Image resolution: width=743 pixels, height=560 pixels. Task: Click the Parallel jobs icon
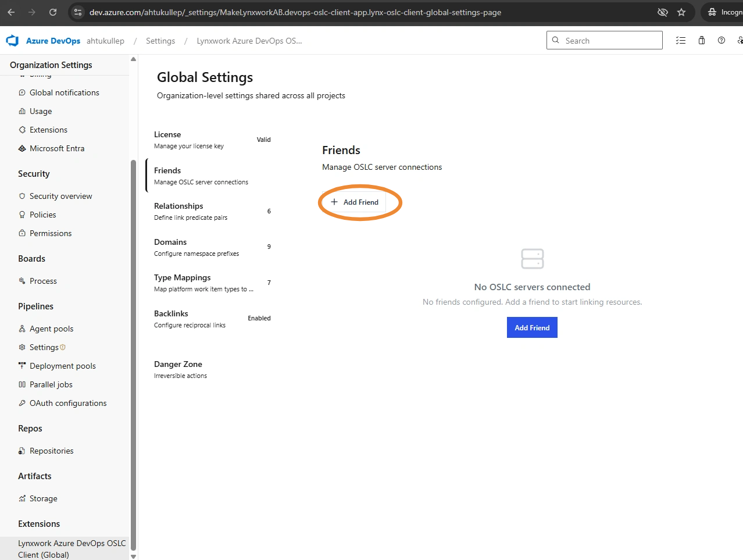(x=22, y=384)
